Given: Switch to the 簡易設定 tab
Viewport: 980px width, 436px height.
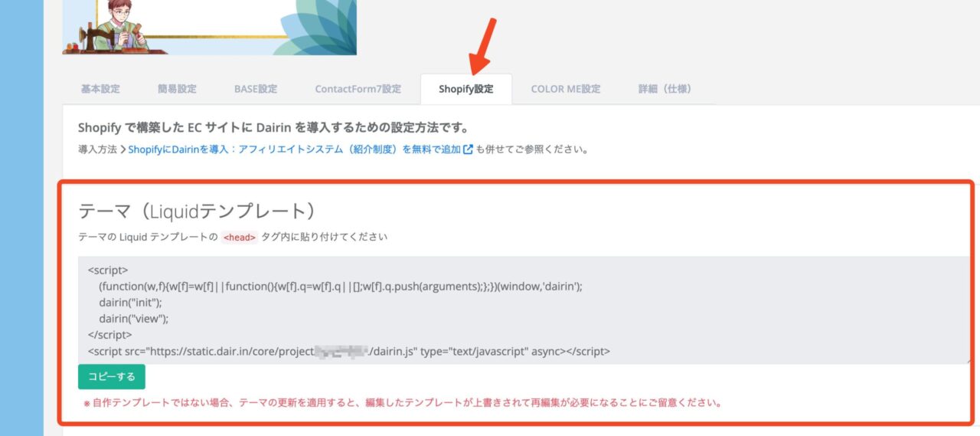Looking at the screenshot, I should point(177,89).
